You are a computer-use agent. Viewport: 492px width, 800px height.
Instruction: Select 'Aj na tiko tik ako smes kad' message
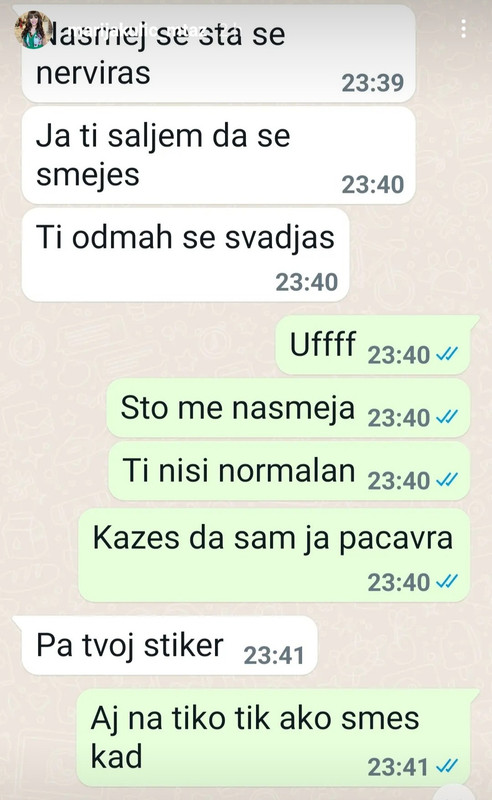click(x=276, y=737)
